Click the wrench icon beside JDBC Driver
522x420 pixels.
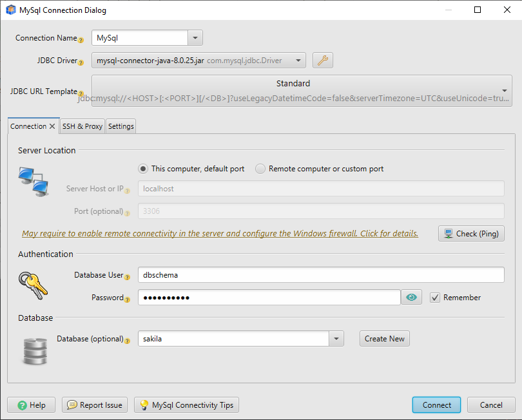323,61
